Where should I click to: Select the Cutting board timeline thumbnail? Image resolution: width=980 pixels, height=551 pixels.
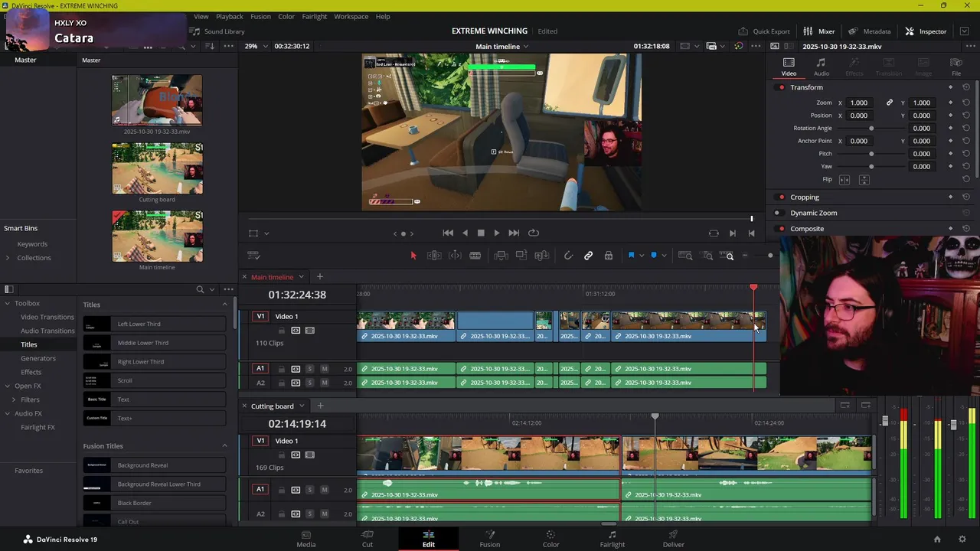(157, 168)
